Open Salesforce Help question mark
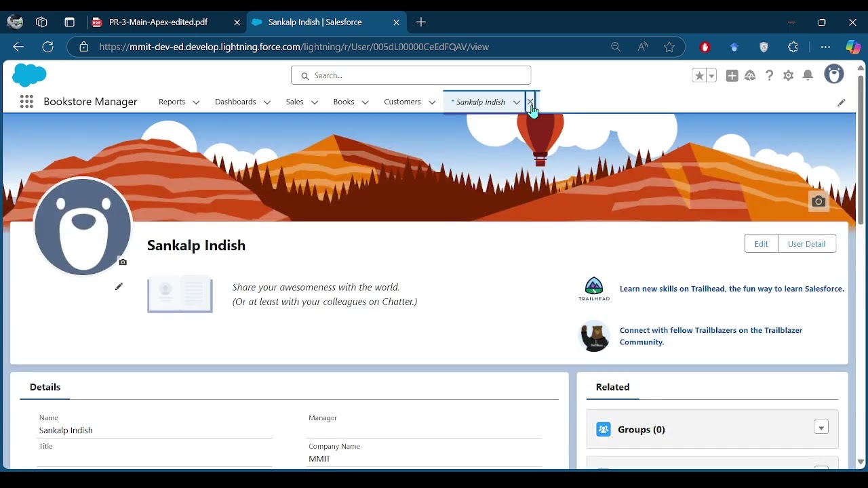Screen dimensions: 868x488 tap(769, 76)
